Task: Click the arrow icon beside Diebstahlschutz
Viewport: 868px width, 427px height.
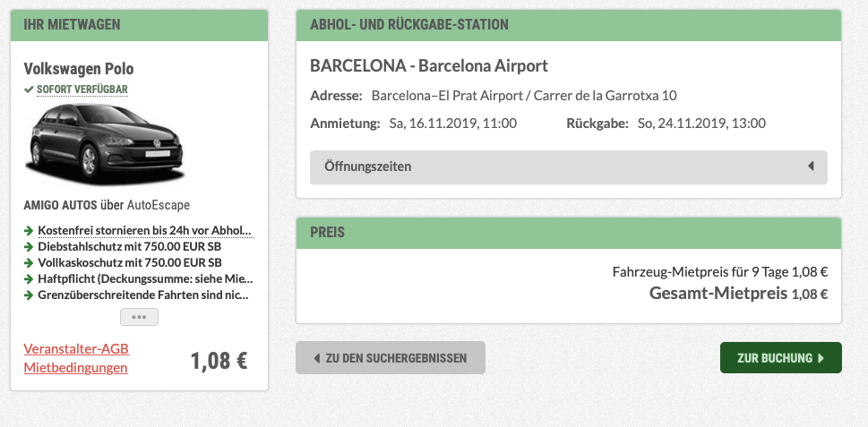Action: coord(29,246)
